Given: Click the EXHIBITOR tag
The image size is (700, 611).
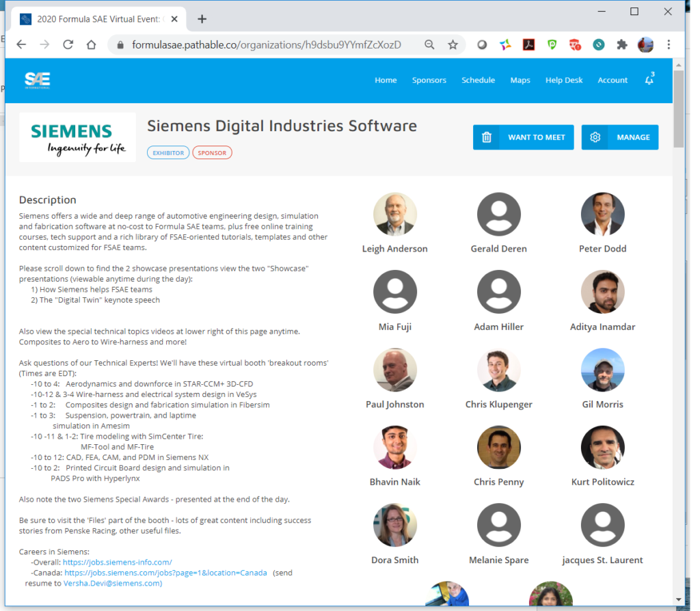Looking at the screenshot, I should tap(168, 152).
